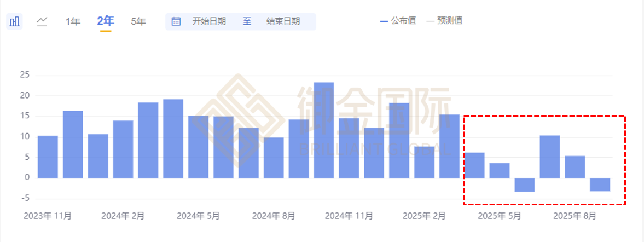Click the blue 公布值 legend line marker
Screen dimensions: 644x242
[384, 21]
